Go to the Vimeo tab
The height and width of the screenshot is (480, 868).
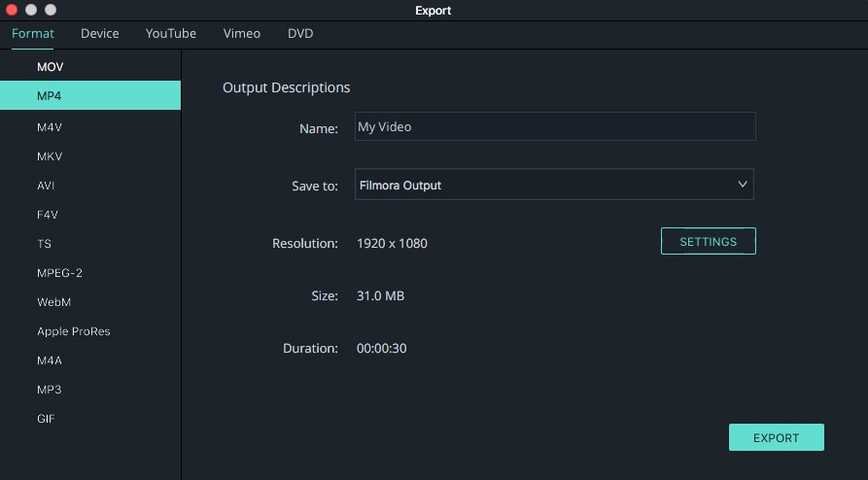(241, 33)
